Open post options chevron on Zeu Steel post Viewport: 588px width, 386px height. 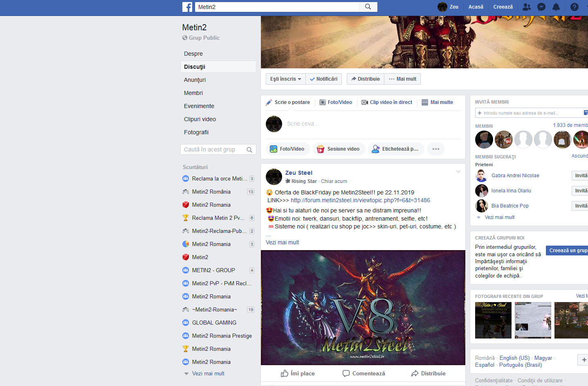coord(458,172)
